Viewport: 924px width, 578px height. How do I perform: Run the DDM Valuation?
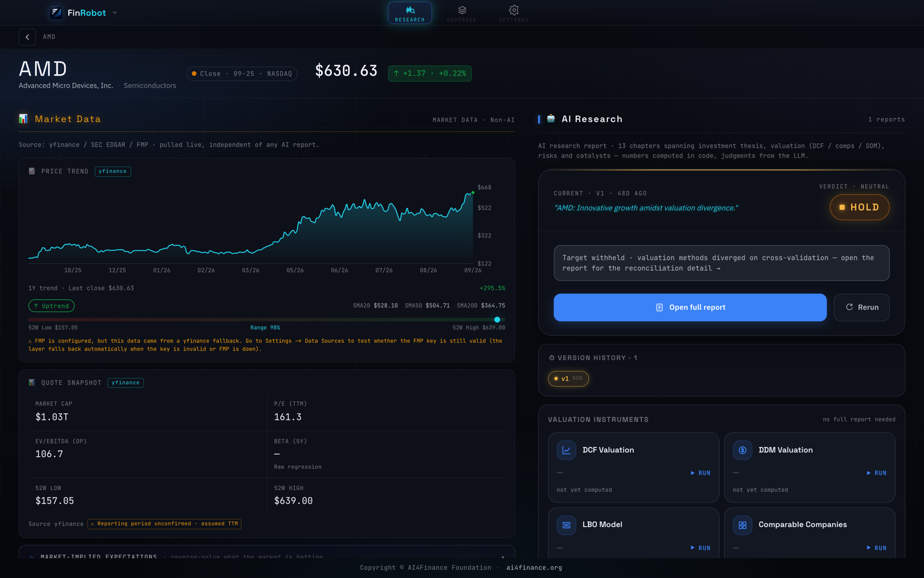point(877,473)
